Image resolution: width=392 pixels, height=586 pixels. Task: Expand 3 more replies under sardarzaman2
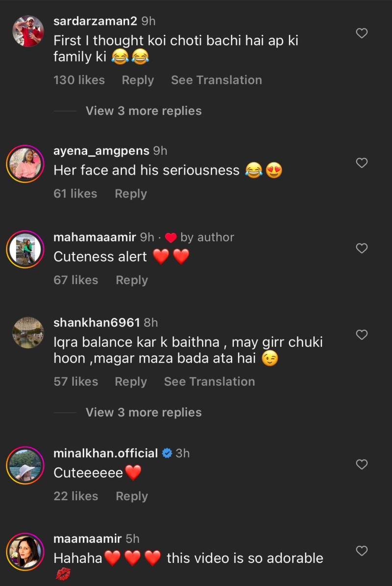(x=144, y=111)
